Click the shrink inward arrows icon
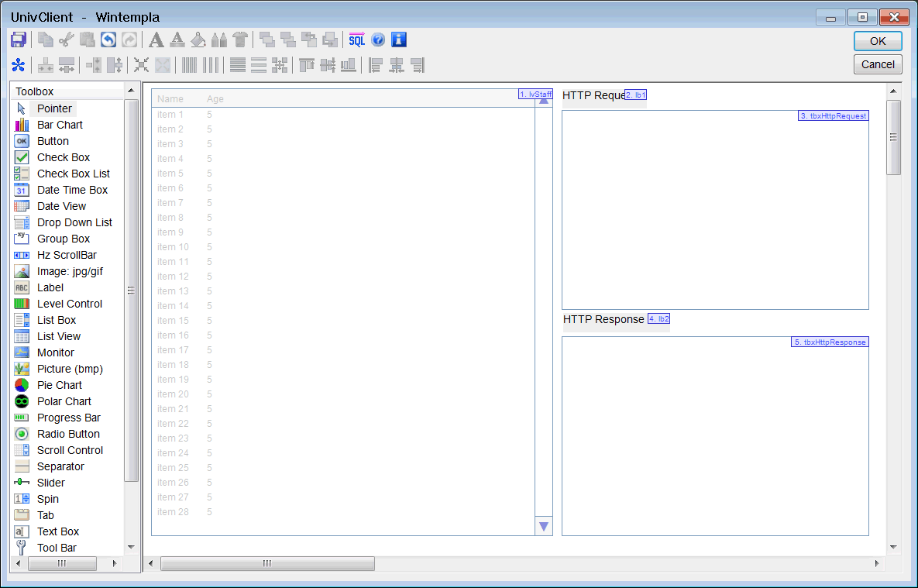Screen dimensions: 918x588 click(x=141, y=65)
